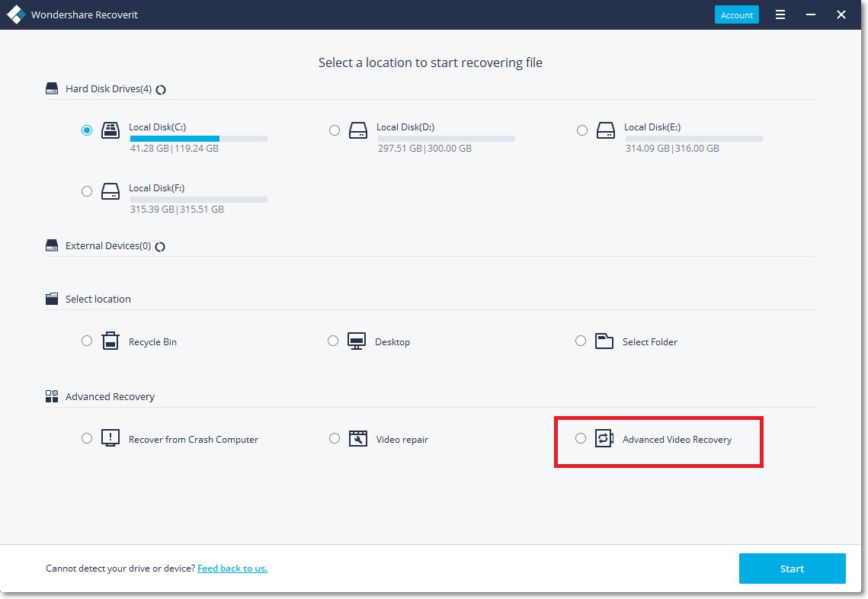The image size is (868, 599).
Task: Click the Advanced Video Recovery icon
Action: (604, 438)
